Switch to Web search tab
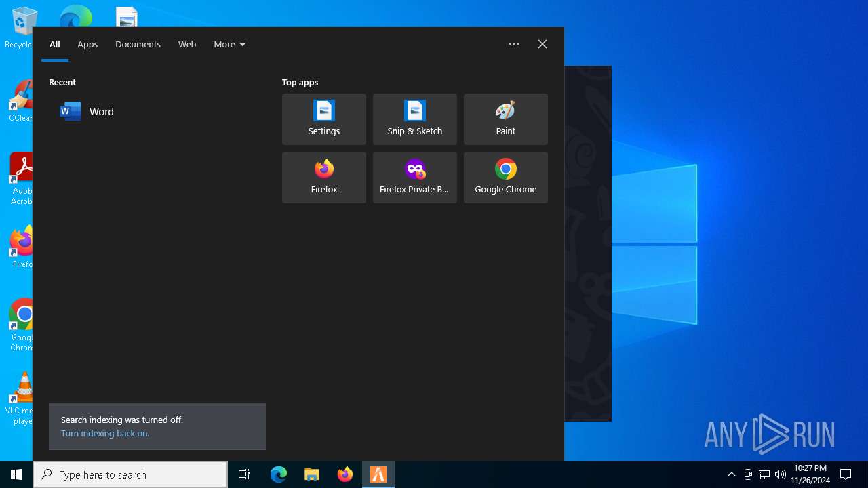 187,45
